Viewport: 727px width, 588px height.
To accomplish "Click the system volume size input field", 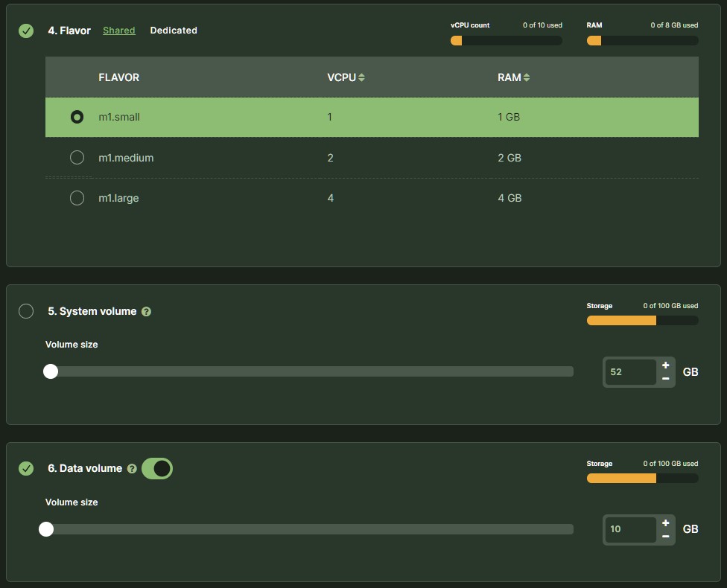I will [x=629, y=372].
